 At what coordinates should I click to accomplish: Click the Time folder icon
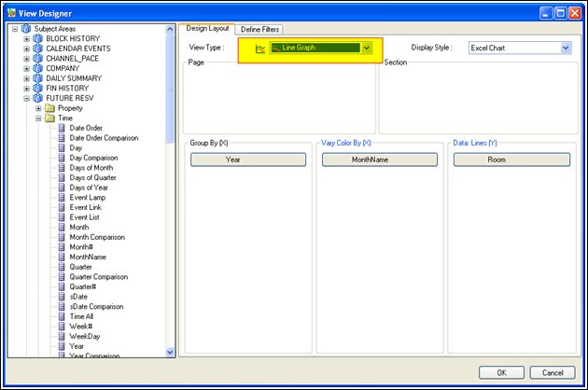click(x=50, y=118)
